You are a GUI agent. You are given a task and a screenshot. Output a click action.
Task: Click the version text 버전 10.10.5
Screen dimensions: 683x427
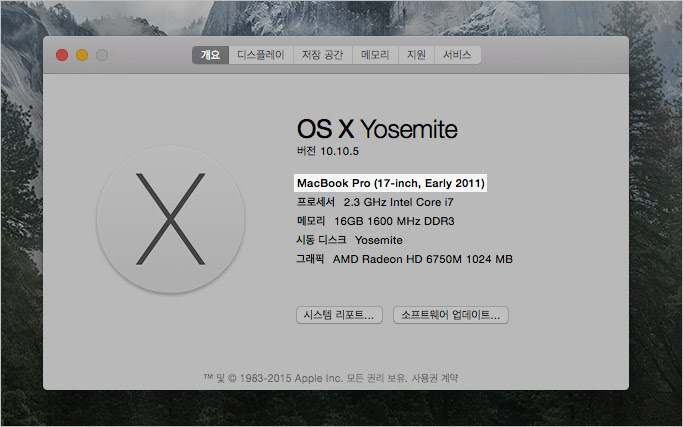[x=328, y=151]
